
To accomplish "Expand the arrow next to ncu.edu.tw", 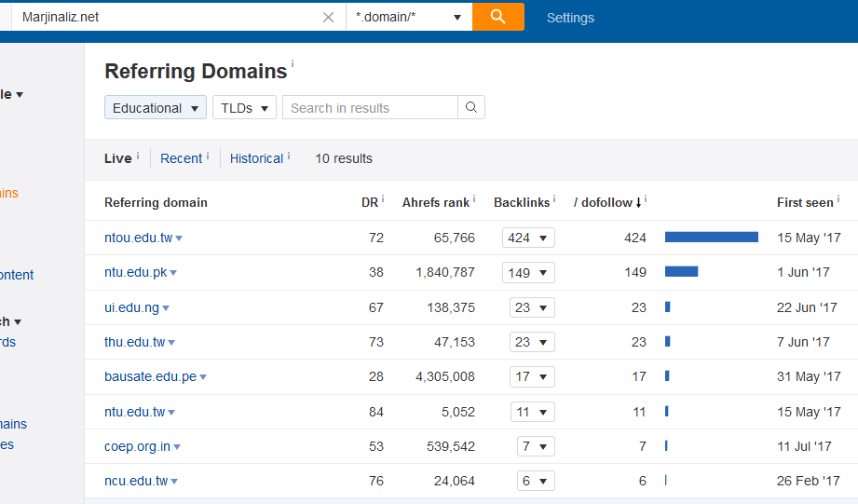I will point(174,483).
